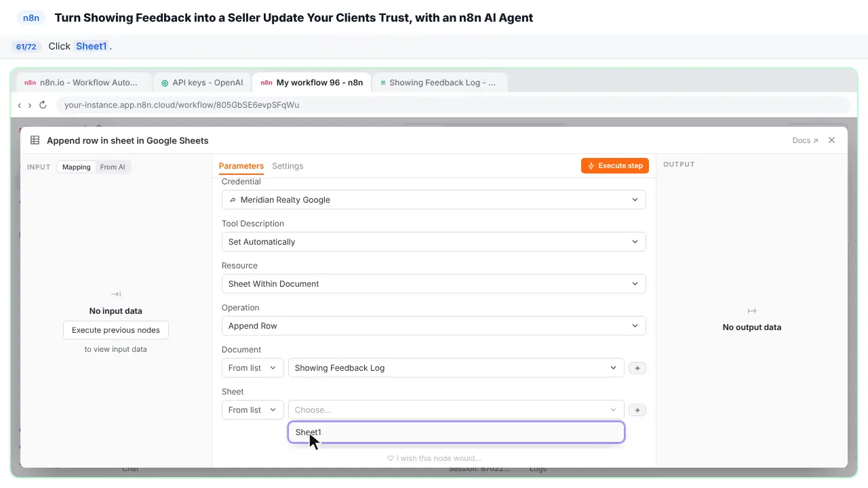This screenshot has width=868, height=488.
Task: Click the sparkle AI button beside Sheet field
Action: [x=637, y=410]
